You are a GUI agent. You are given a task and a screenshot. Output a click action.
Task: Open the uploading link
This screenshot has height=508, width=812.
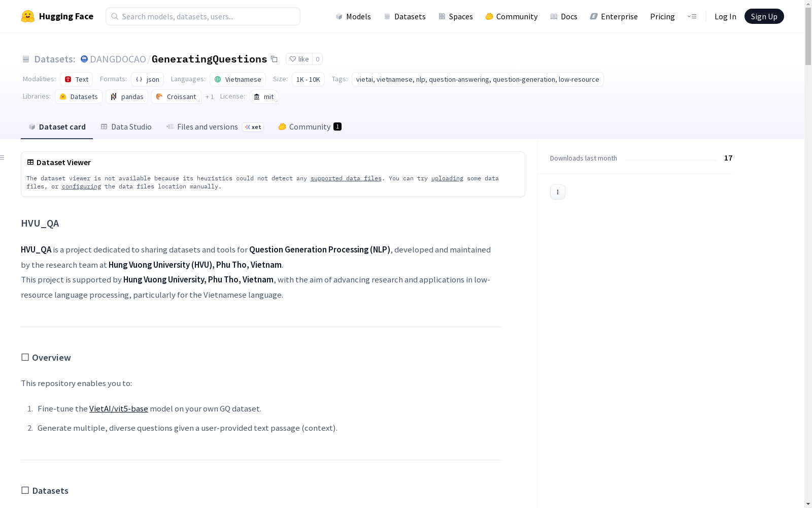[447, 178]
